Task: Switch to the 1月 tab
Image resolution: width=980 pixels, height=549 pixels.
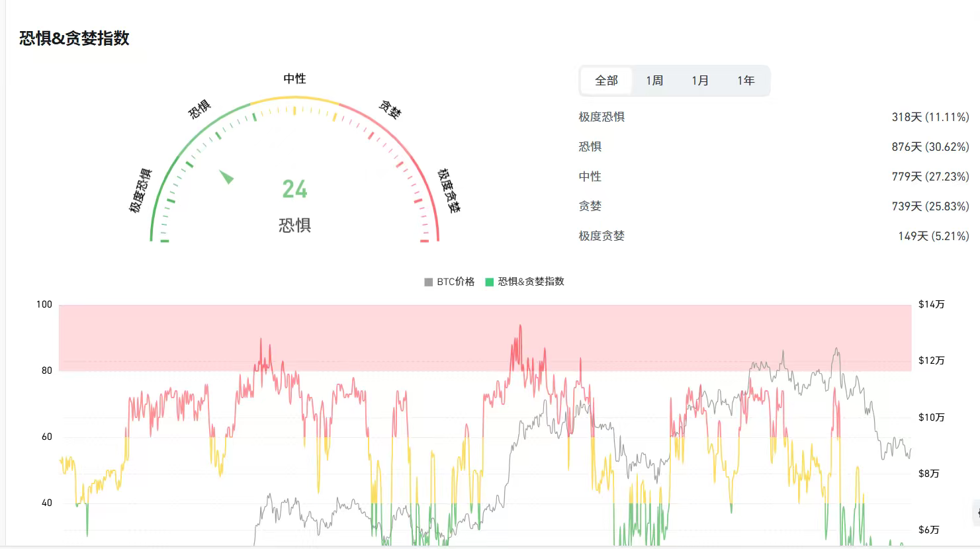Action: pyautogui.click(x=700, y=81)
